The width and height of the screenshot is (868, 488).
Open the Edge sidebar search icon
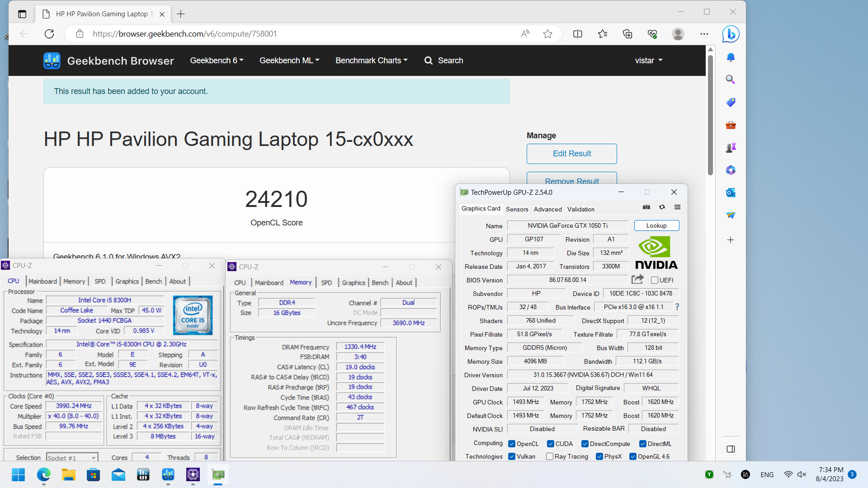pyautogui.click(x=731, y=80)
